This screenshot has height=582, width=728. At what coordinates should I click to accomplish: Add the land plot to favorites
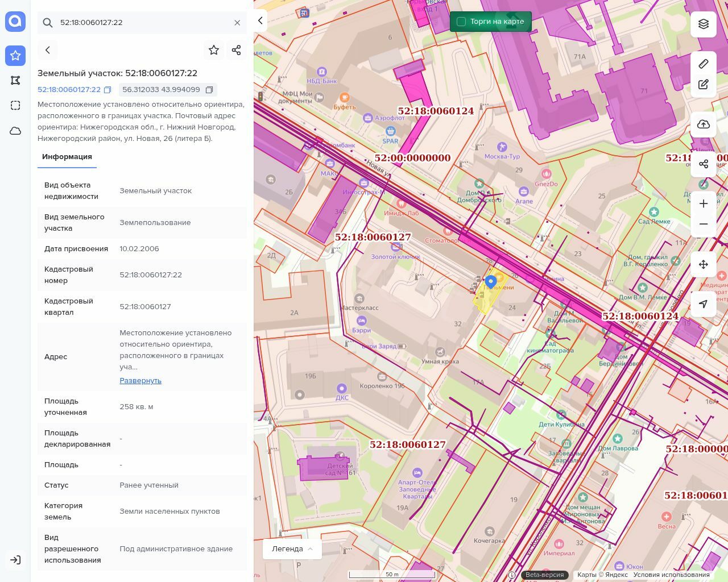point(214,50)
